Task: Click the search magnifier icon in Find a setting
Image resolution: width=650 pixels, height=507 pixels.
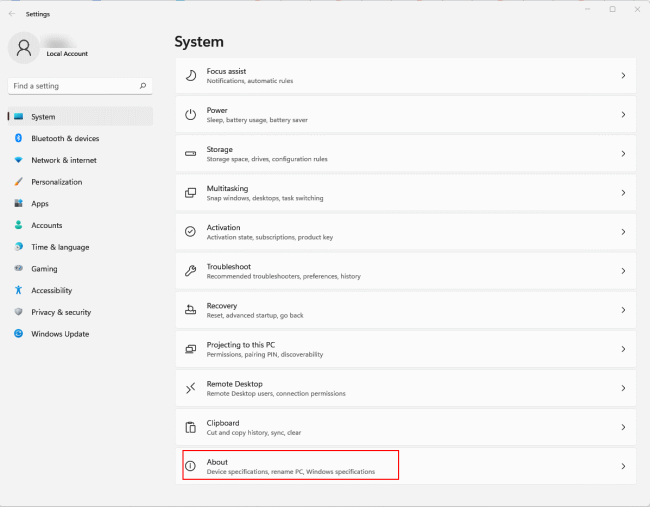Action: tap(143, 86)
